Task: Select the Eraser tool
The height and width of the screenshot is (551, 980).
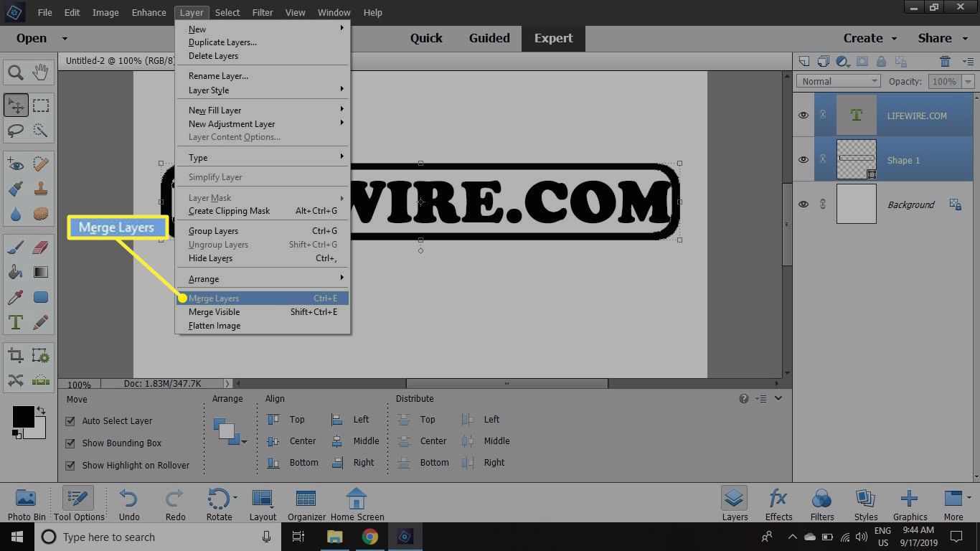Action: click(x=41, y=248)
